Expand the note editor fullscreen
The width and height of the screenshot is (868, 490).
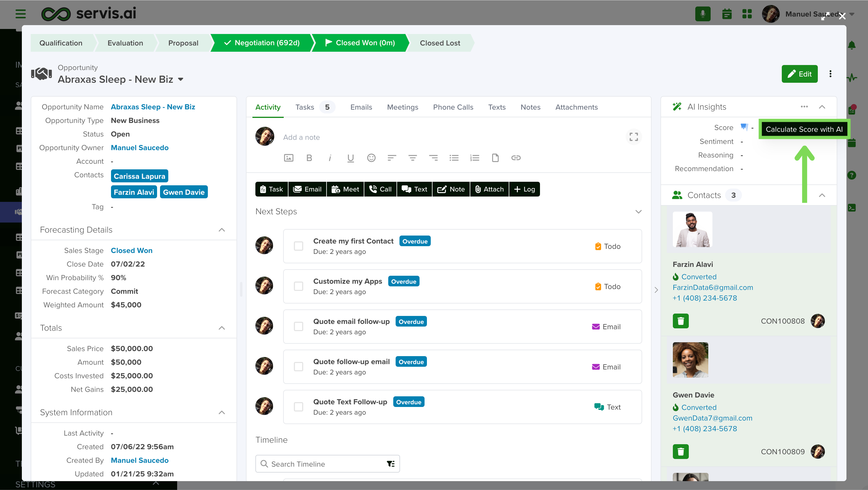[634, 137]
